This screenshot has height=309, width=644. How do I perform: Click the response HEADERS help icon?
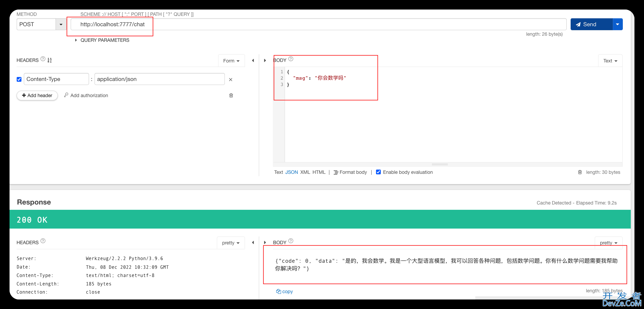point(43,241)
